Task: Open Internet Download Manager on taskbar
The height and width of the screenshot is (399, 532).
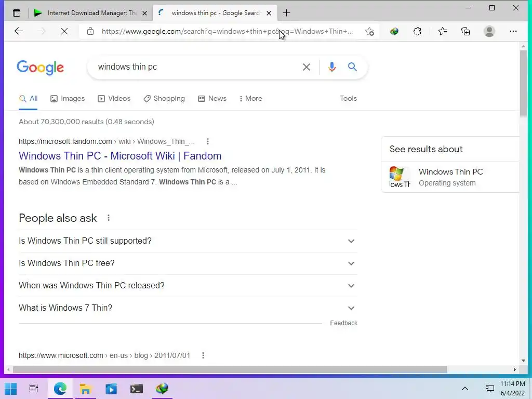Action: [x=162, y=389]
